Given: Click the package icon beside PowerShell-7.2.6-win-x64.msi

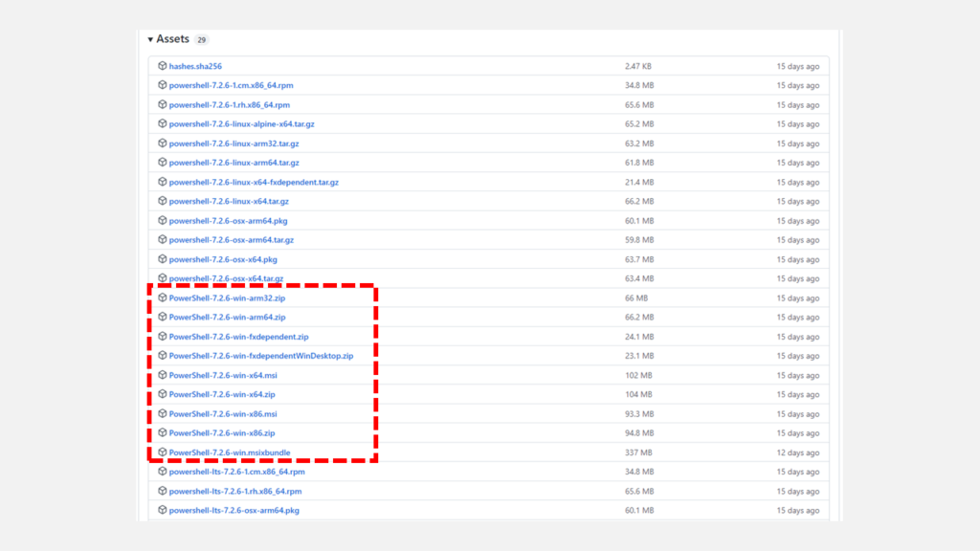Looking at the screenshot, I should (163, 375).
